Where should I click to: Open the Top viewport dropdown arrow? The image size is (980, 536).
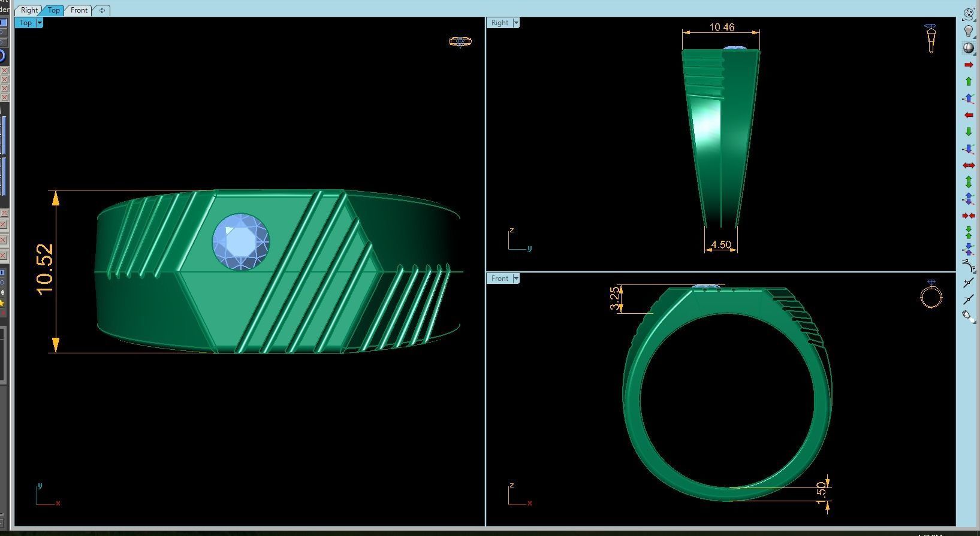40,23
